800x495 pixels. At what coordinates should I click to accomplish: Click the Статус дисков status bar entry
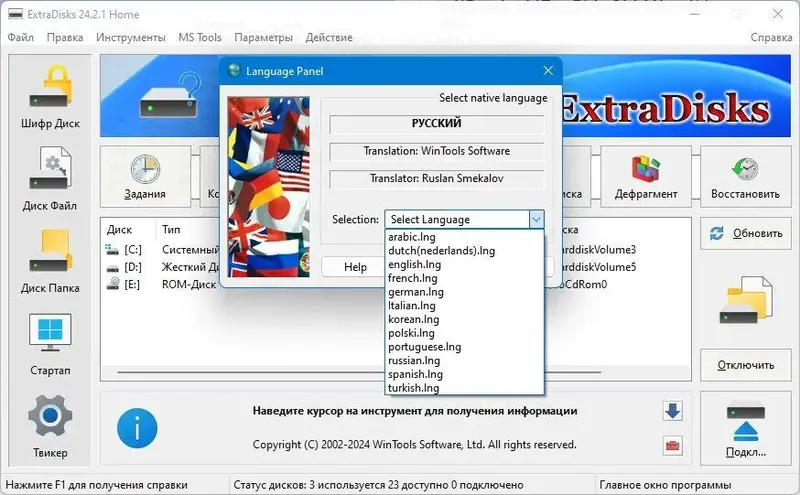(x=379, y=485)
